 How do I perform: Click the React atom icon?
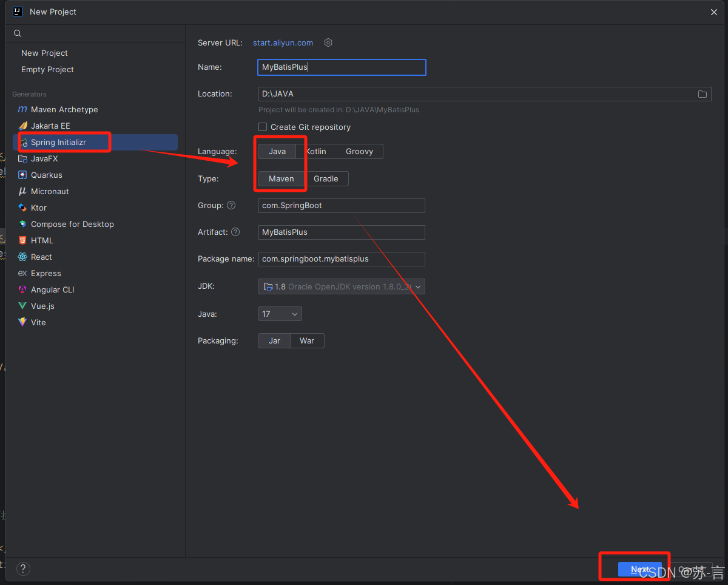pos(22,257)
